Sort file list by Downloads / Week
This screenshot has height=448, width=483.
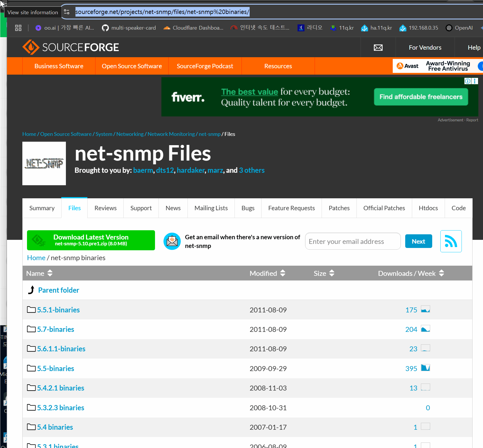(x=411, y=273)
